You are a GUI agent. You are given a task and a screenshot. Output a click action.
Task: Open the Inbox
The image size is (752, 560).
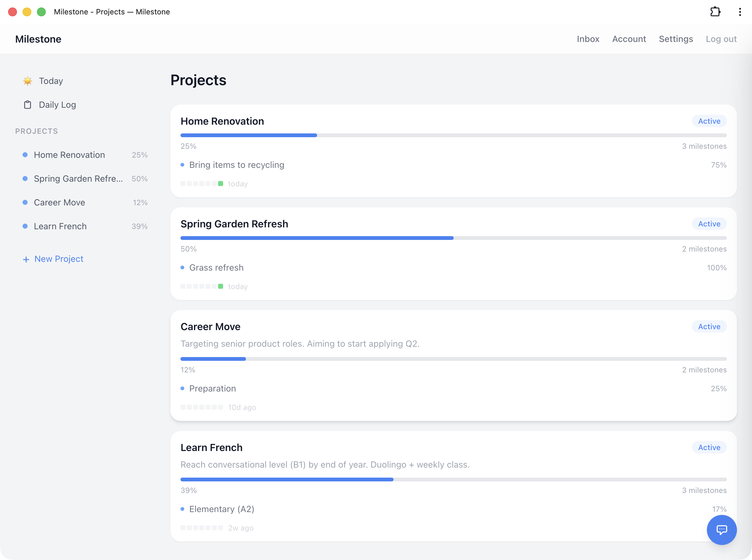pyautogui.click(x=588, y=39)
